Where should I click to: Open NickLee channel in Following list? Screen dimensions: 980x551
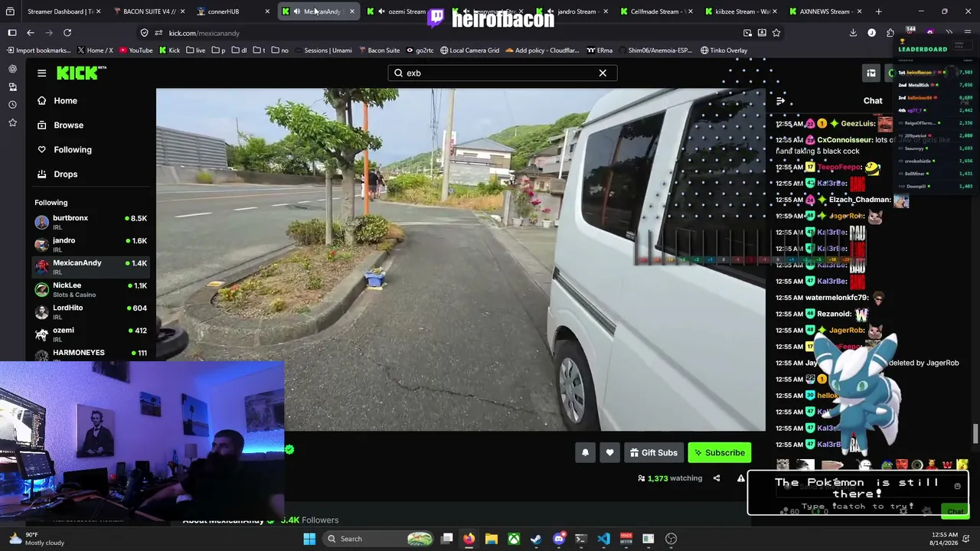click(x=91, y=289)
